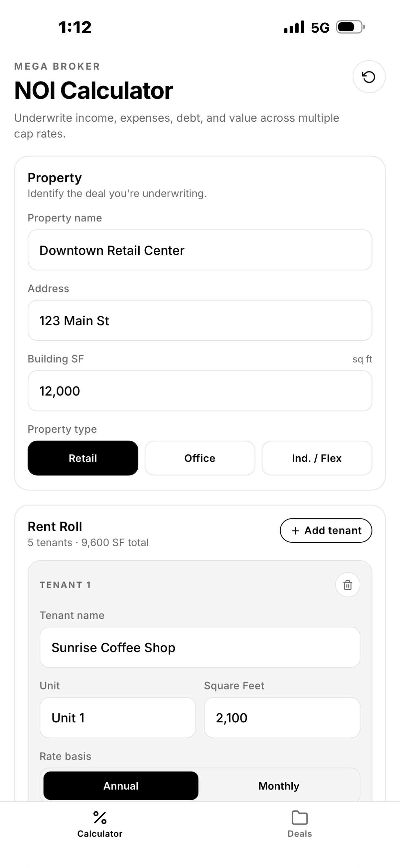The height and width of the screenshot is (868, 400).
Task: Tap the 5G network indicator
Action: 320,28
